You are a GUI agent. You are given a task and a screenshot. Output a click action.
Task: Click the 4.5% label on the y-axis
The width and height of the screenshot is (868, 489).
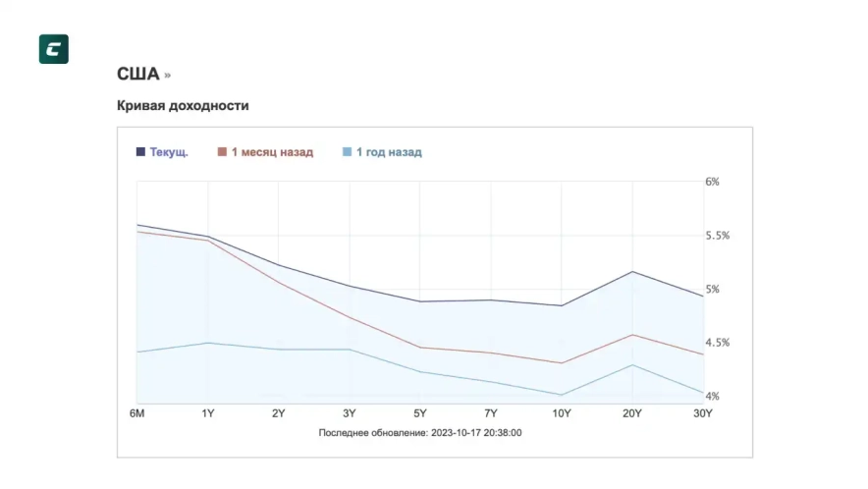pyautogui.click(x=718, y=343)
